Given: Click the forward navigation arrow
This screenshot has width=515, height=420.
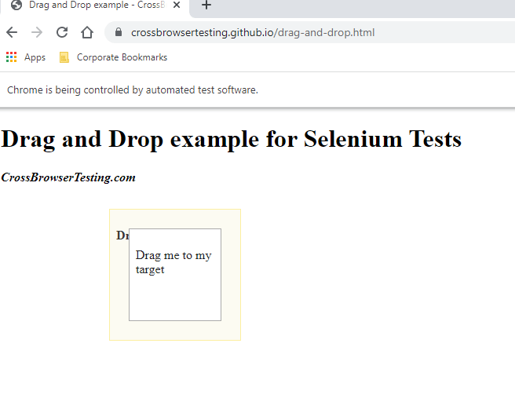Looking at the screenshot, I should coord(36,32).
